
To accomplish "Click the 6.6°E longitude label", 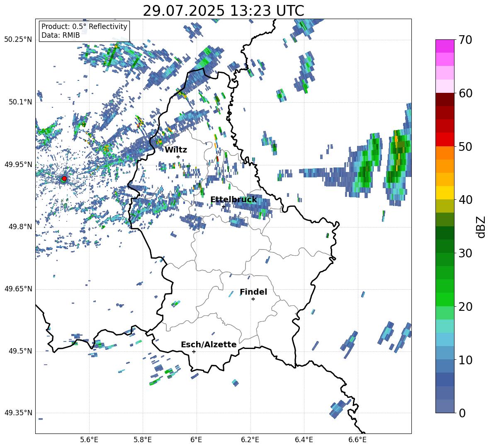I will (x=357, y=440).
